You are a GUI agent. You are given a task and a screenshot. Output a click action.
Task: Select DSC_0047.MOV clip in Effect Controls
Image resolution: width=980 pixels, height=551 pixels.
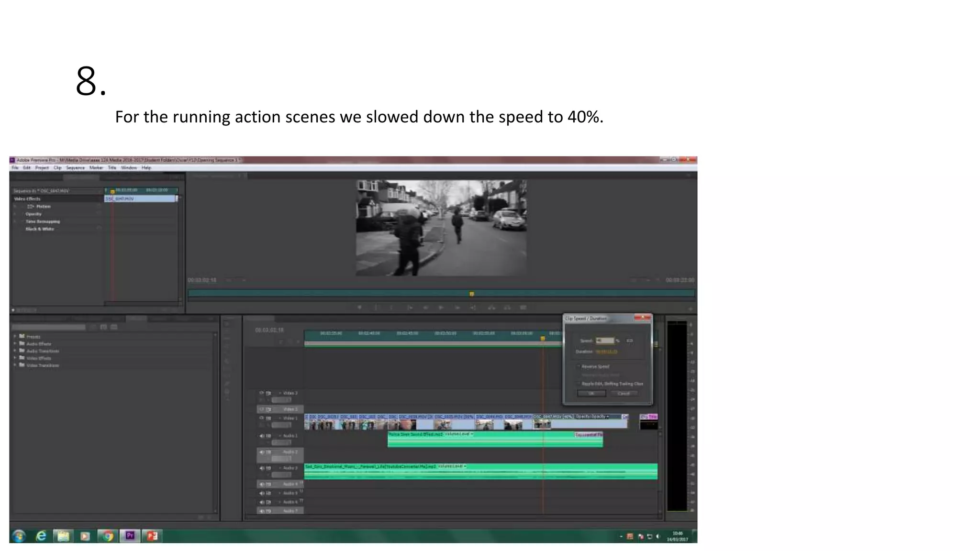(140, 198)
